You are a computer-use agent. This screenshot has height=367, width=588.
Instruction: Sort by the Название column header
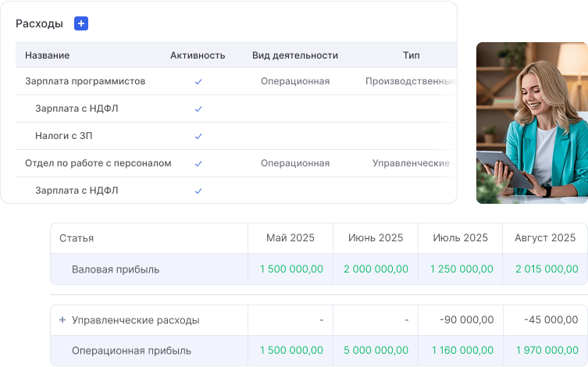[x=47, y=55]
